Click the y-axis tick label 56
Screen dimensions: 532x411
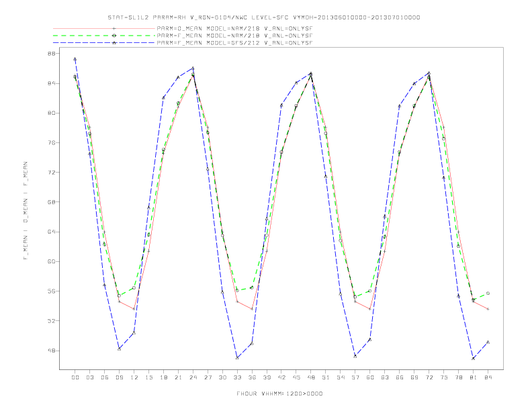[52, 291]
